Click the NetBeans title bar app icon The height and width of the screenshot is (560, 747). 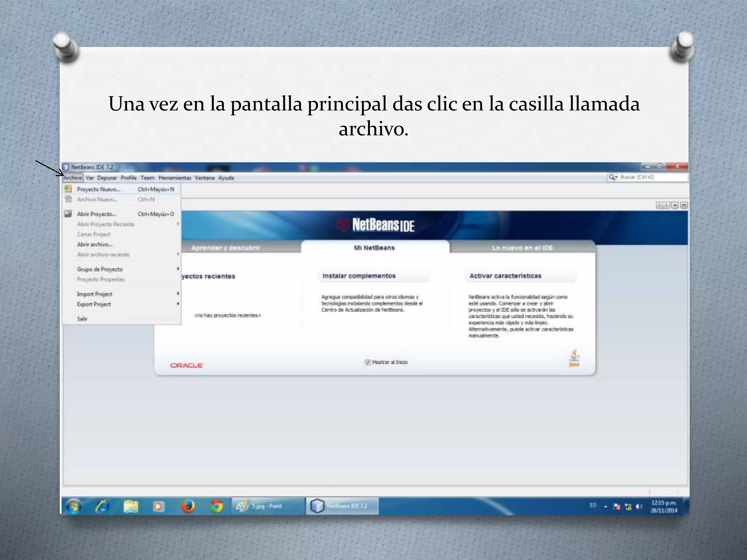click(x=66, y=167)
